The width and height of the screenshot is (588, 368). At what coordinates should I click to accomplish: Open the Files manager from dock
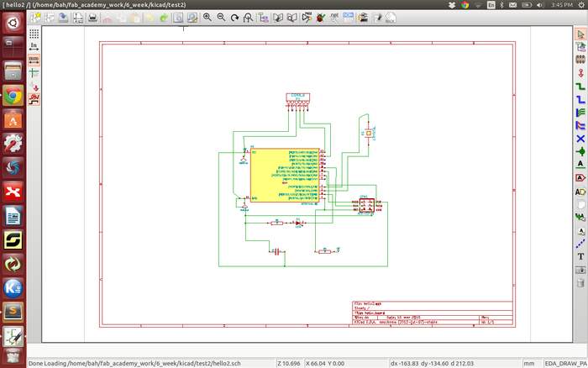[x=13, y=71]
